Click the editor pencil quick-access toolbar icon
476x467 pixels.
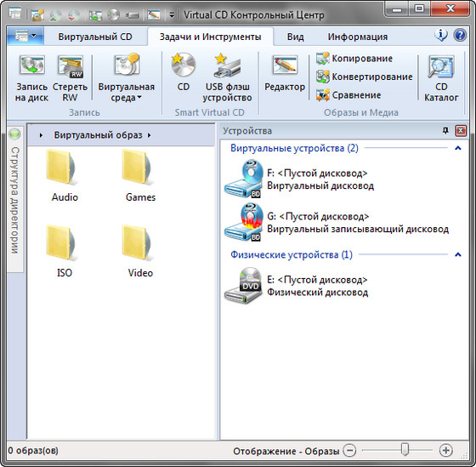coord(154,15)
